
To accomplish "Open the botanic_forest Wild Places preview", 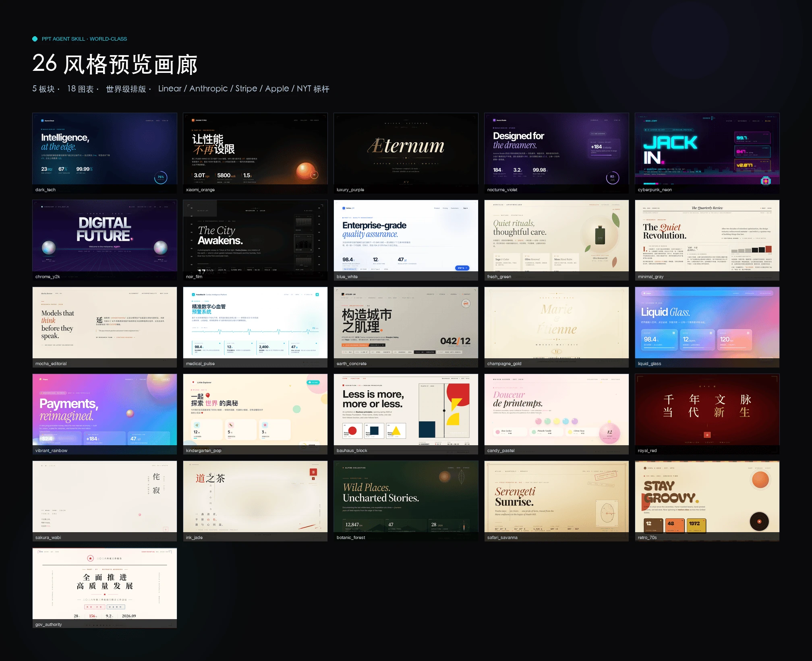I will coord(406,501).
